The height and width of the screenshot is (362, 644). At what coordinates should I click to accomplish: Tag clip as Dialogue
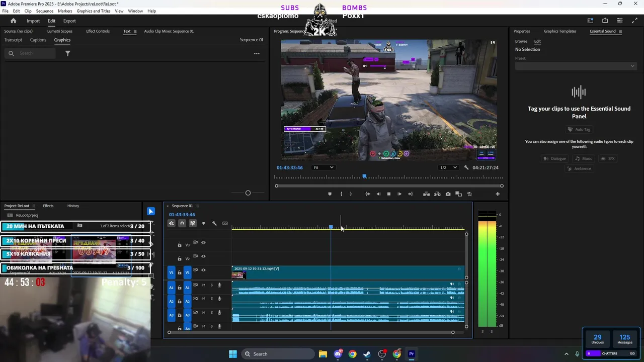[x=554, y=158]
